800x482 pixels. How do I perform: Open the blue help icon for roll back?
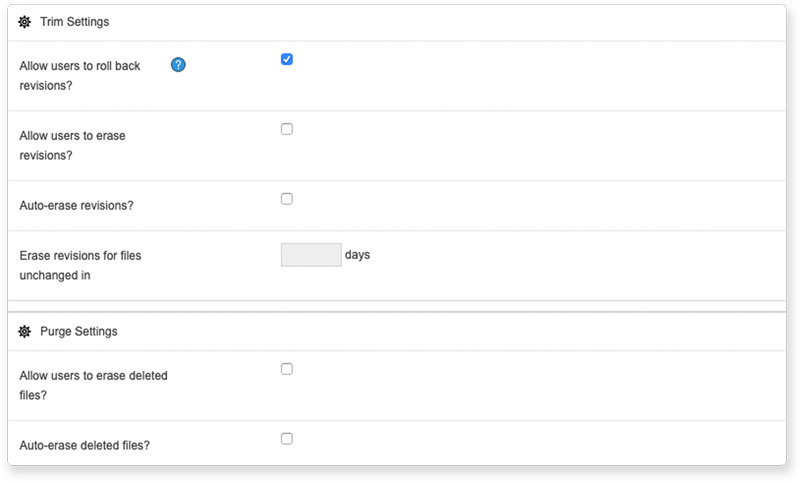coord(179,65)
